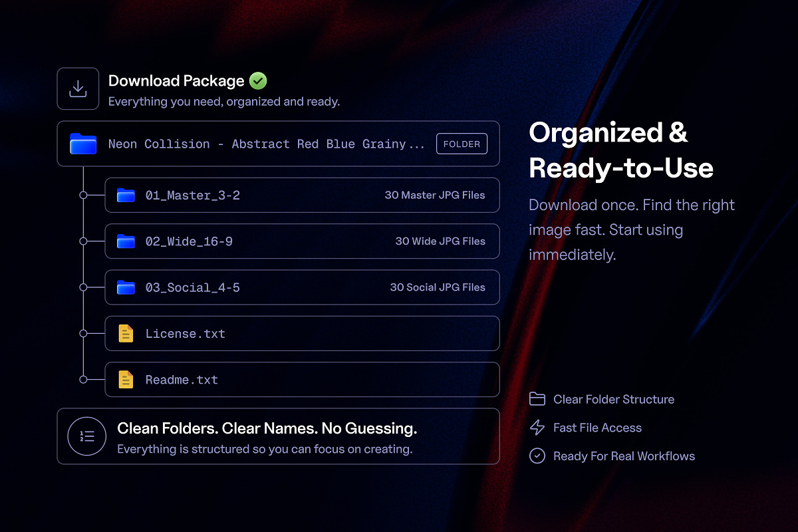The image size is (798, 532).
Task: Click the Ready For Real Workflows check icon
Action: [x=537, y=456]
